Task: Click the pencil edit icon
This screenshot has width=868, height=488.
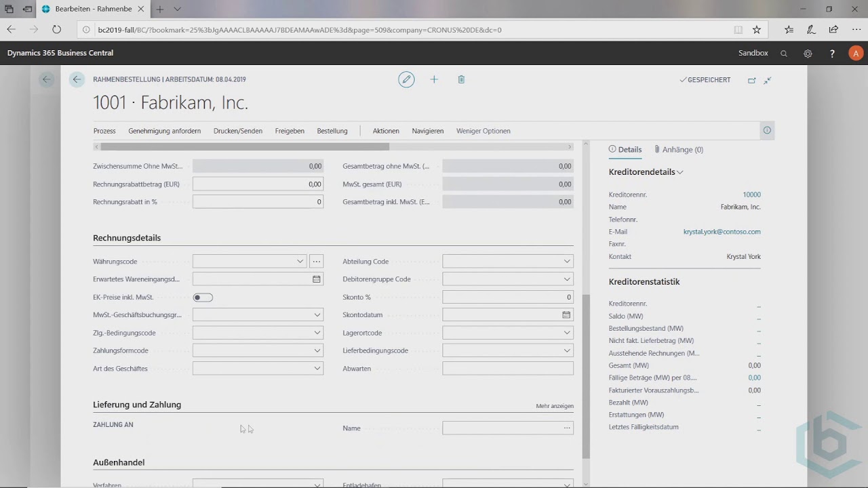Action: (x=406, y=79)
